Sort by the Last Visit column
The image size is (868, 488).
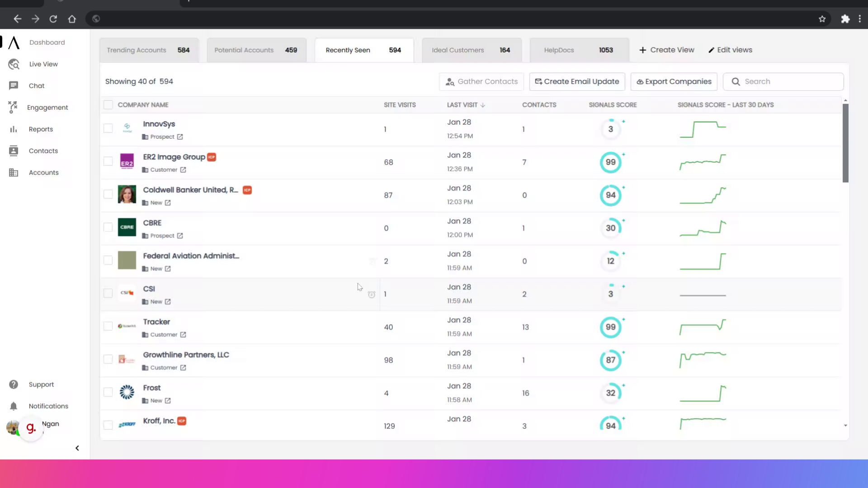click(x=466, y=105)
